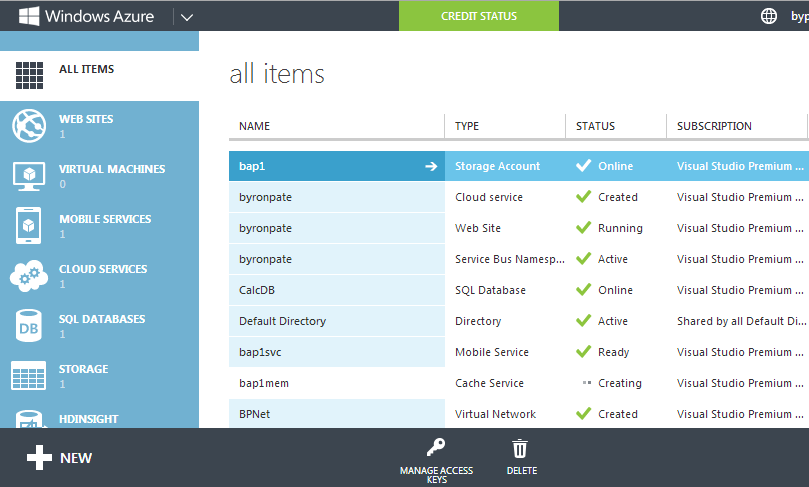Image resolution: width=809 pixels, height=487 pixels.
Task: Click the Mobile Services phone icon
Action: click(x=29, y=225)
